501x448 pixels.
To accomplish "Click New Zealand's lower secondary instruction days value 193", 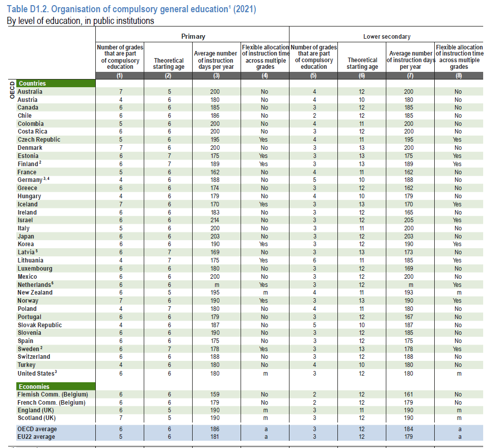I will click(x=409, y=293).
